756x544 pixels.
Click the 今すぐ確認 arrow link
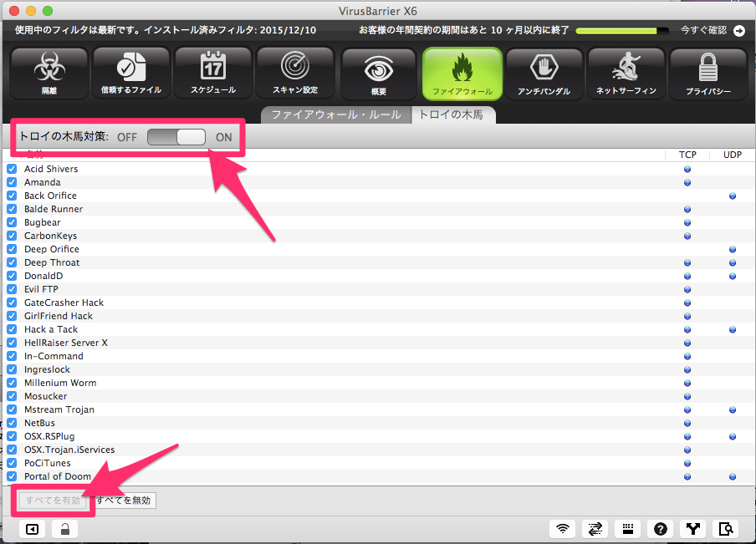pyautogui.click(x=713, y=30)
